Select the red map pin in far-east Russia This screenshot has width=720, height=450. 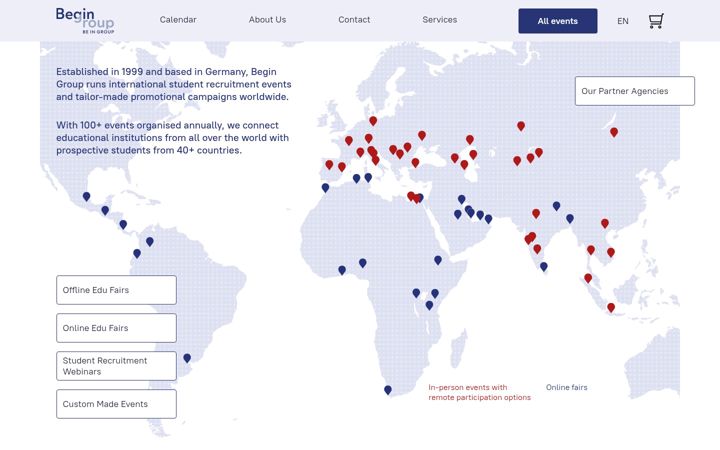614,132
